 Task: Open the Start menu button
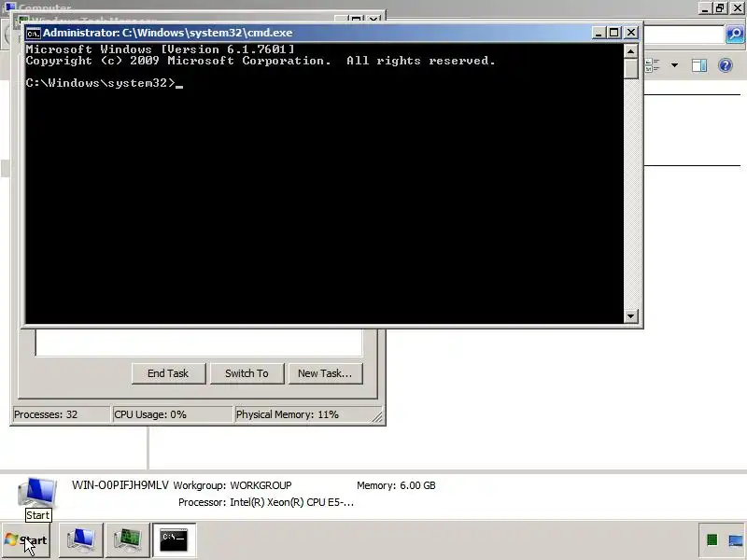(26, 540)
